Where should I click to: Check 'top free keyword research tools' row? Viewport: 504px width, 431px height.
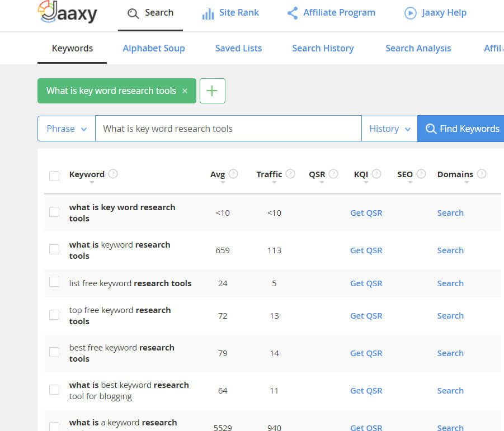[54, 315]
